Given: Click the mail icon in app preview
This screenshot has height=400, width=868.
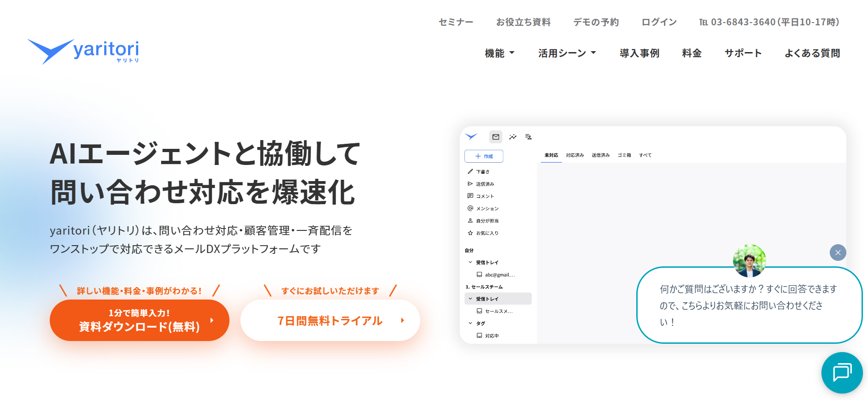Looking at the screenshot, I should [x=496, y=137].
